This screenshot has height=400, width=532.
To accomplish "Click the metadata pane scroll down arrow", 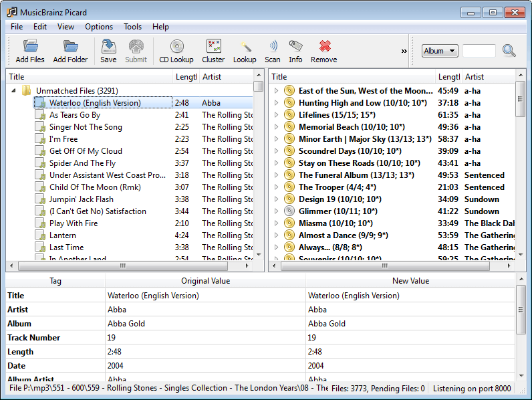I will pos(521,375).
